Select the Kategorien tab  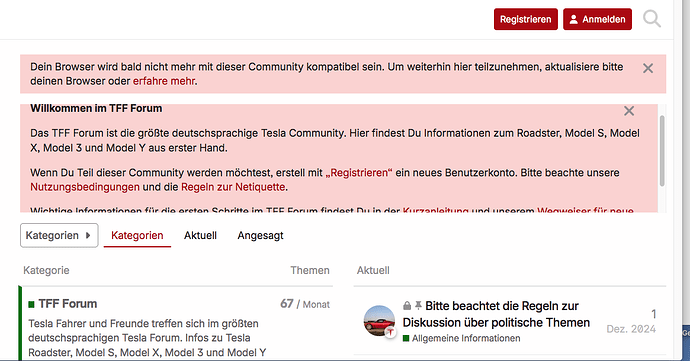137,236
